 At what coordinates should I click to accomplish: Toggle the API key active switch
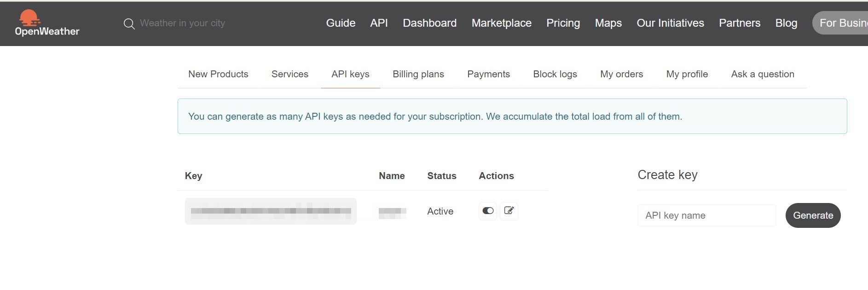pos(488,211)
